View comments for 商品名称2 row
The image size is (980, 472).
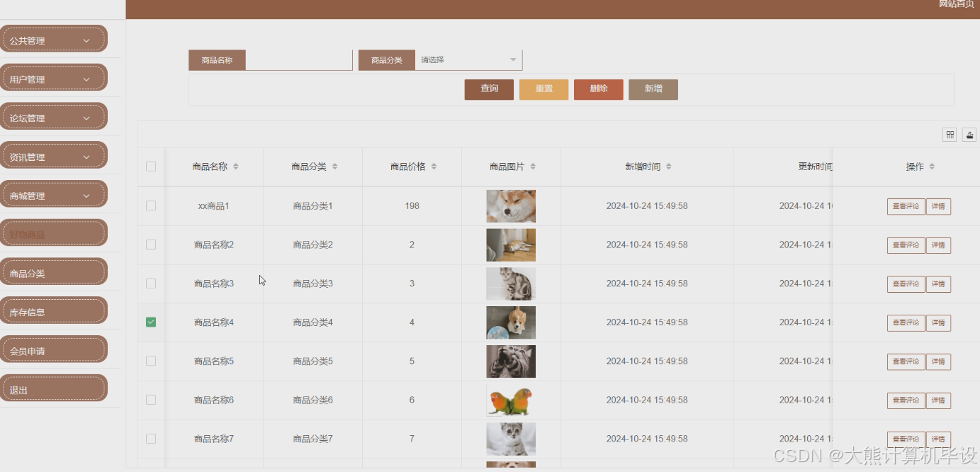point(906,245)
